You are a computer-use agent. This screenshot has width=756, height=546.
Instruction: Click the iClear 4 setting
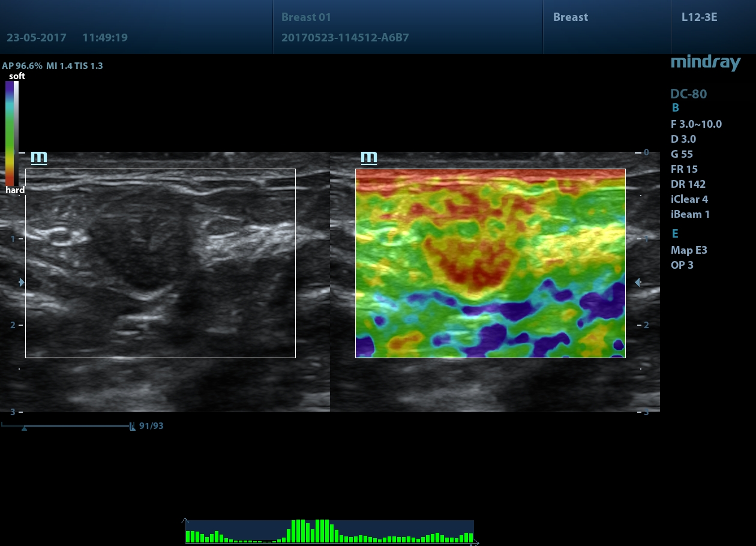pos(689,199)
